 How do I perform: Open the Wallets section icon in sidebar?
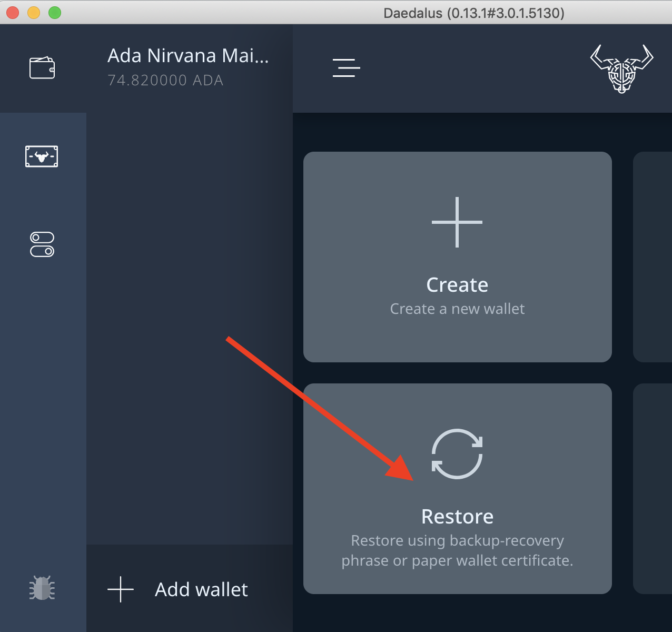click(42, 68)
